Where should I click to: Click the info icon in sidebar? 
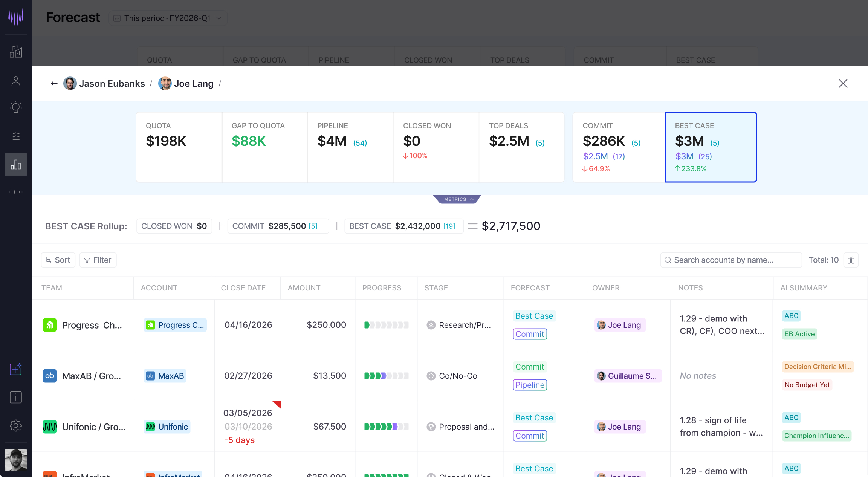(x=15, y=397)
